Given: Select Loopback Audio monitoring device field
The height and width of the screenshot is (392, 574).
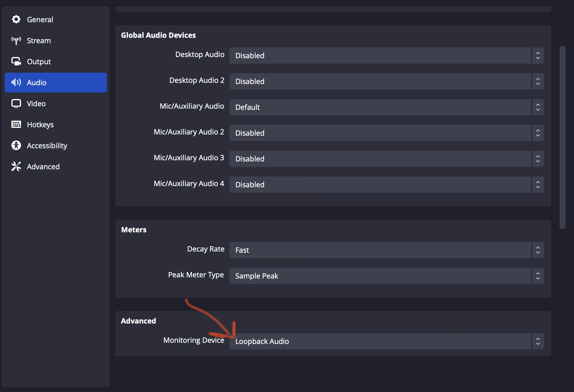Looking at the screenshot, I should 386,341.
